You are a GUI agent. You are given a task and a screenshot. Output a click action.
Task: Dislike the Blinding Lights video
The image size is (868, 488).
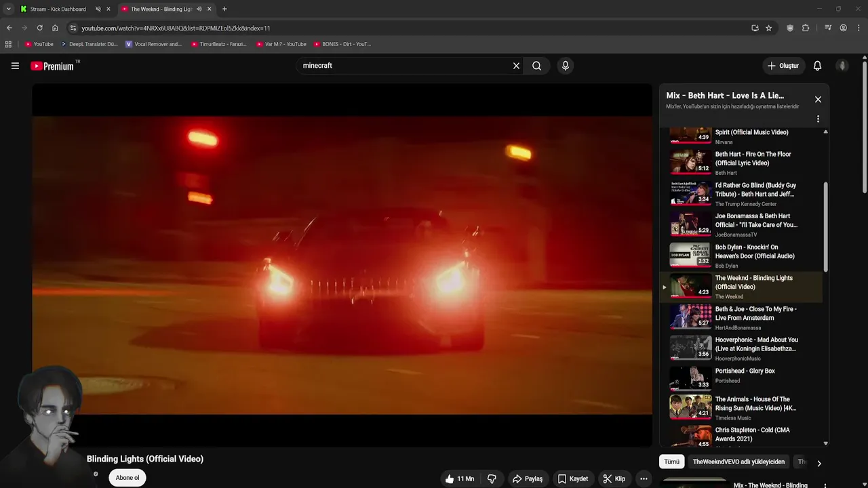point(492,479)
